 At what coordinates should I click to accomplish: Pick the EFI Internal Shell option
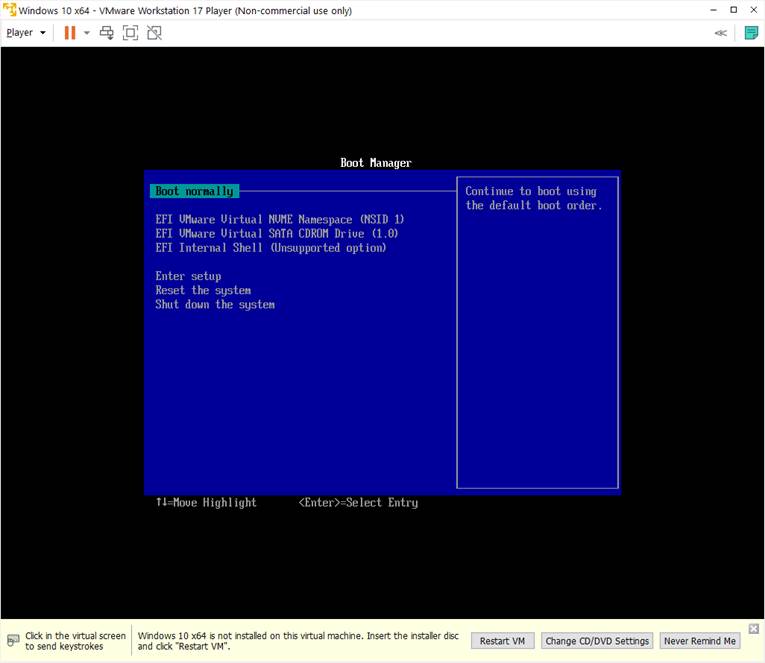point(270,247)
